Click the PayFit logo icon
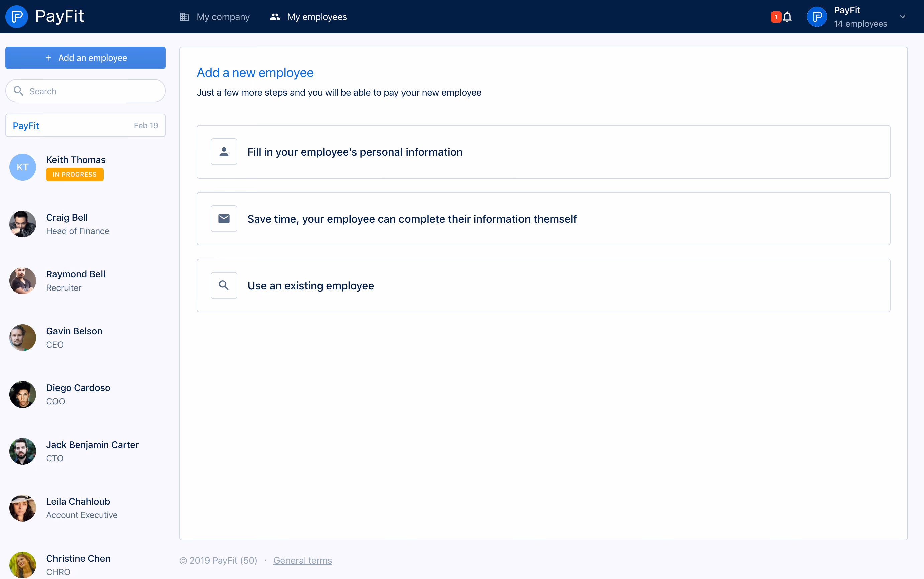 click(17, 16)
